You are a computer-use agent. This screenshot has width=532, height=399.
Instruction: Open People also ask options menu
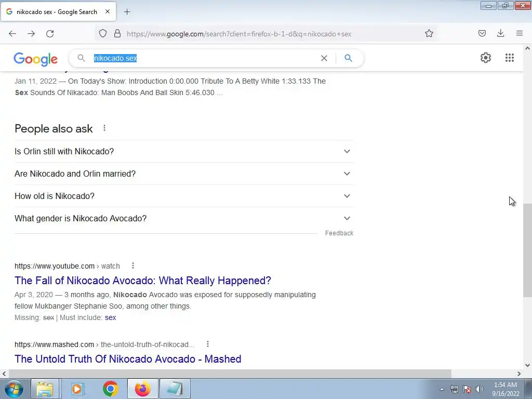tap(104, 128)
